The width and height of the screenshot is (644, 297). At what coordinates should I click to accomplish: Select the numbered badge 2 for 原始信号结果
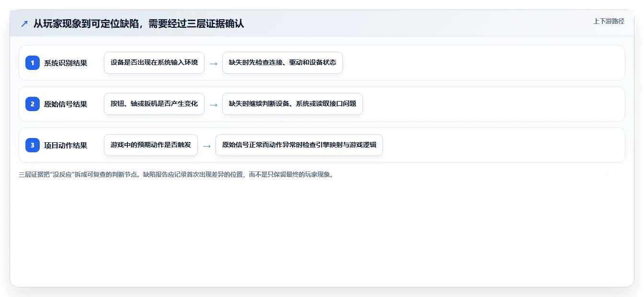coord(33,103)
